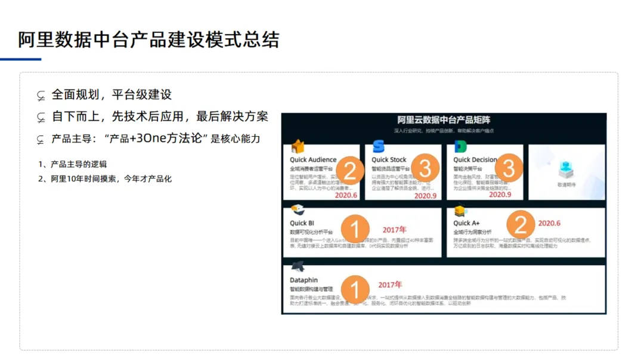Viewport: 644px width, 363px height.
Task: Open the product matrix image on the slide
Action: (444, 213)
